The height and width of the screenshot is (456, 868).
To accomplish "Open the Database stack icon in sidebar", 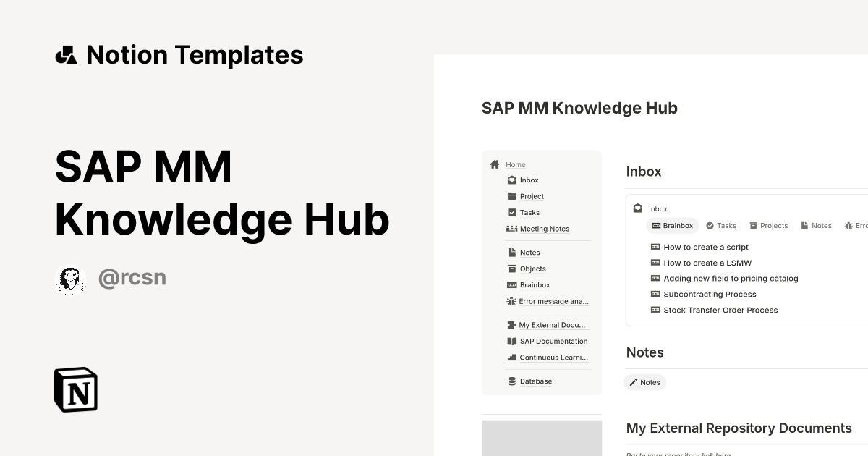I will click(x=511, y=381).
